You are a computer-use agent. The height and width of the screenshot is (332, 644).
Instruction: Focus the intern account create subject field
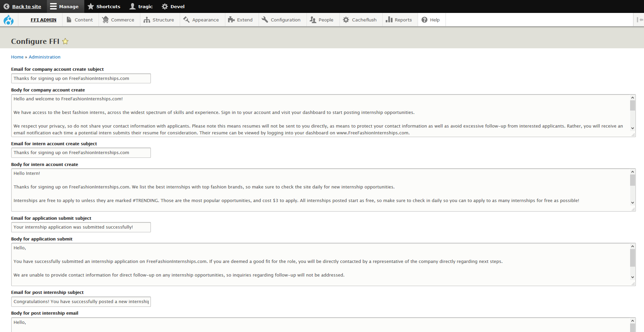coord(81,153)
